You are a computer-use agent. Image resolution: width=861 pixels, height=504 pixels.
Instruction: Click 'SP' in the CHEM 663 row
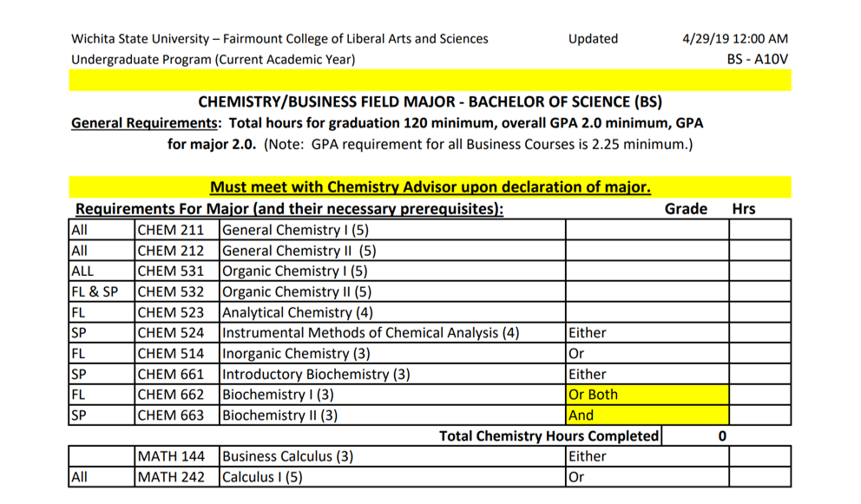click(x=78, y=416)
